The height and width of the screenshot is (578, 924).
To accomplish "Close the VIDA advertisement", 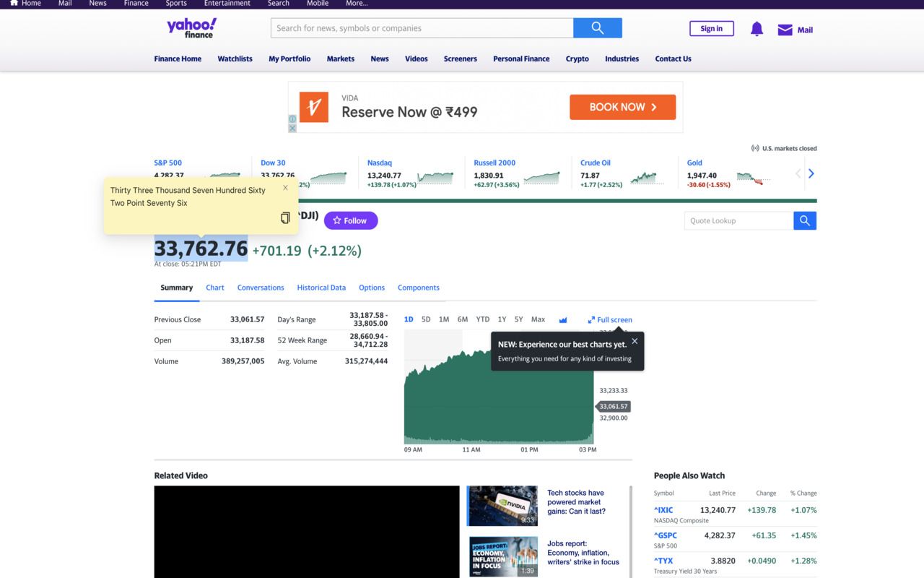I will [292, 129].
